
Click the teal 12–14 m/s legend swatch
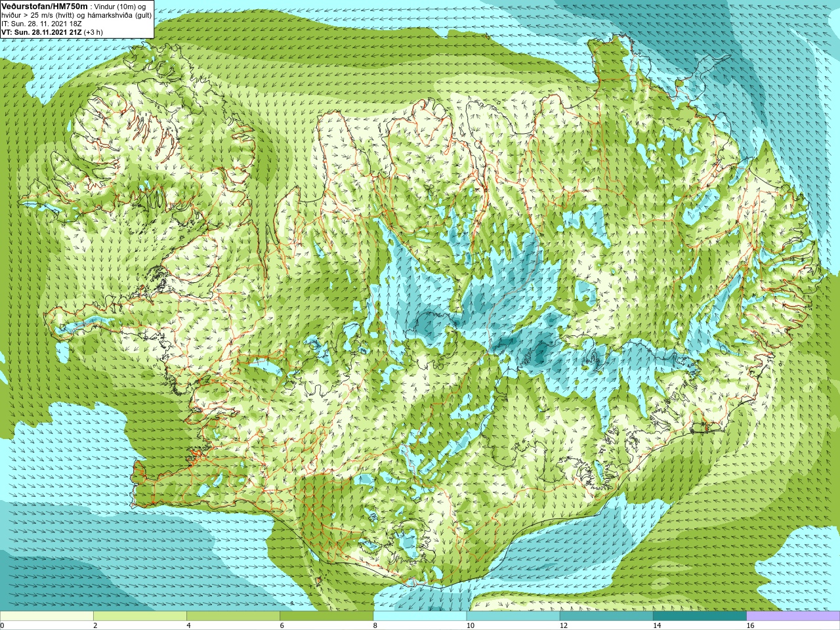click(x=606, y=616)
